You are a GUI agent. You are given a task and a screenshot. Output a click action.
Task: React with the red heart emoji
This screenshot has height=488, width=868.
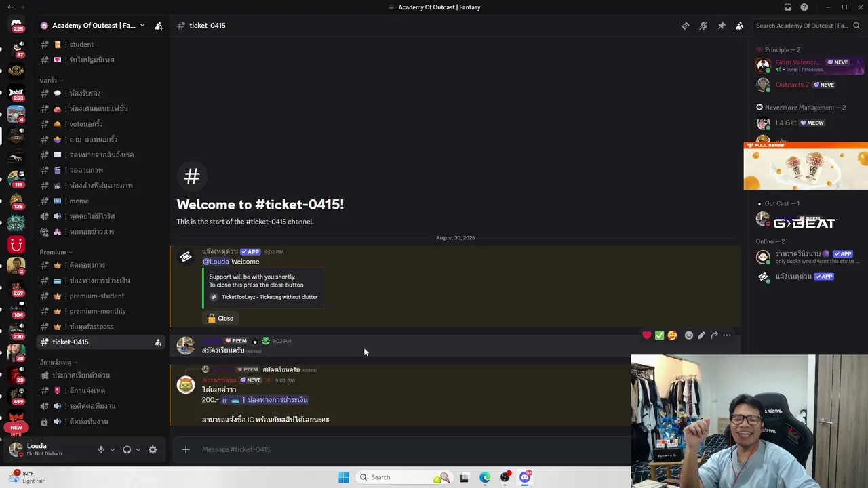(x=647, y=335)
